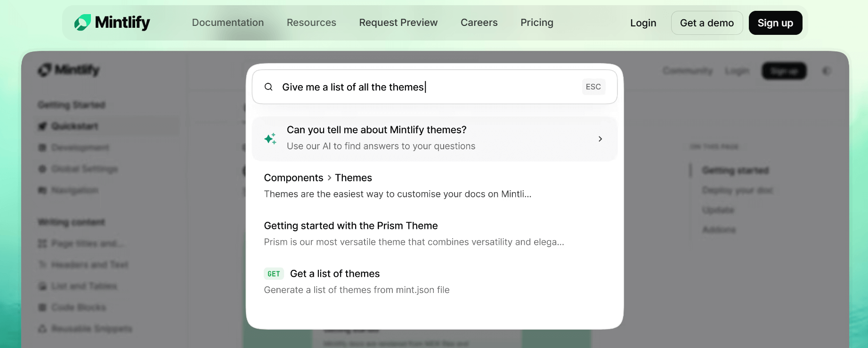Open the Resources nav menu

pyautogui.click(x=311, y=23)
